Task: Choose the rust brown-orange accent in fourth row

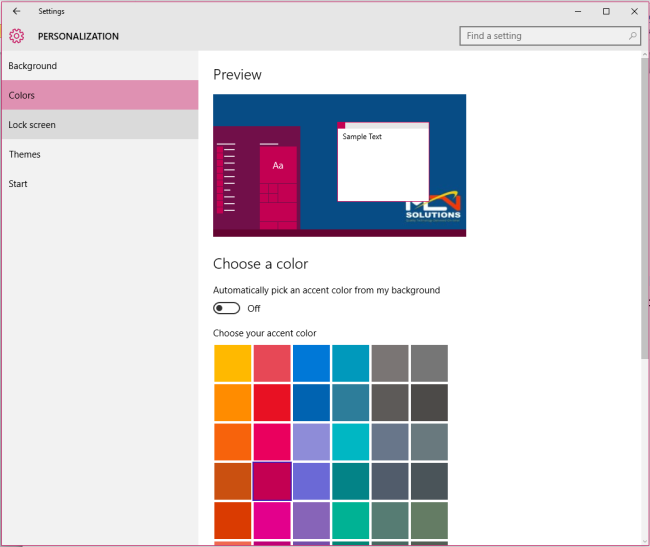Action: pyautogui.click(x=233, y=481)
